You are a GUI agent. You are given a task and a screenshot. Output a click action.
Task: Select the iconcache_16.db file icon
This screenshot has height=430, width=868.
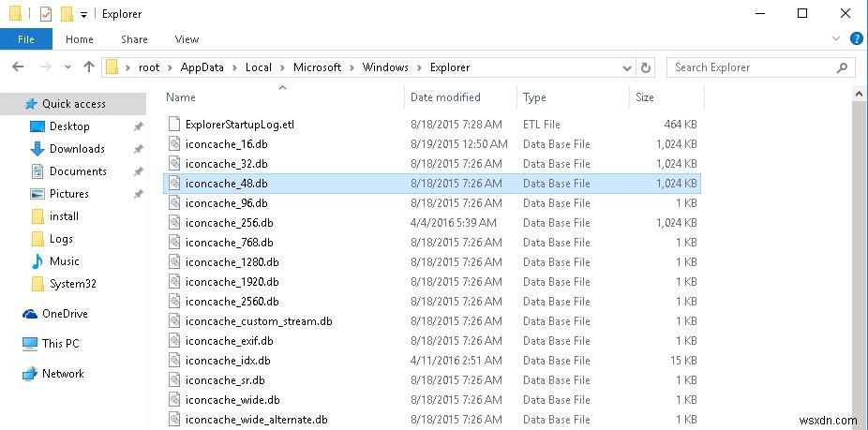tap(174, 144)
